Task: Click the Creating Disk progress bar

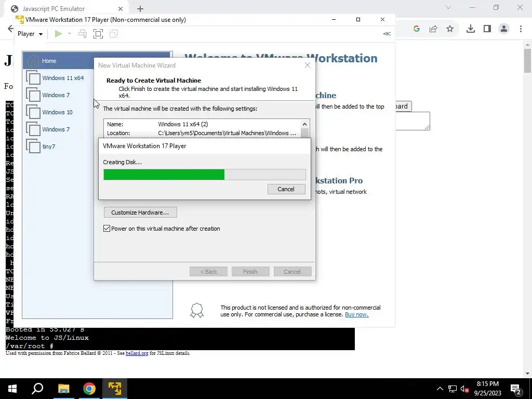Action: click(205, 175)
